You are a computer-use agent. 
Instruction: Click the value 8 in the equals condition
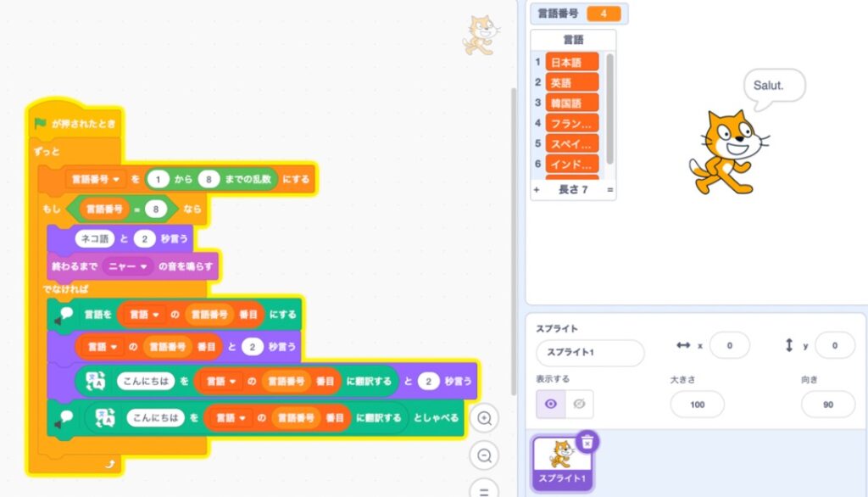point(156,209)
